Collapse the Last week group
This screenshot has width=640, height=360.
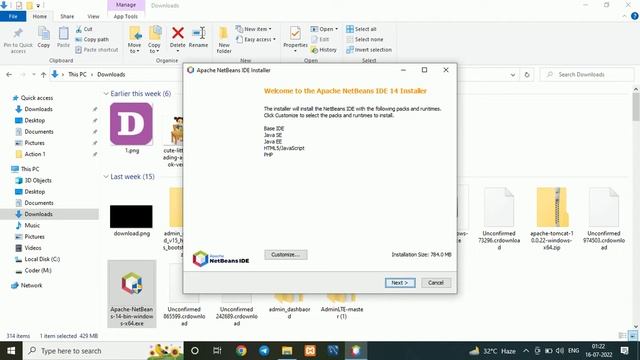(106, 176)
